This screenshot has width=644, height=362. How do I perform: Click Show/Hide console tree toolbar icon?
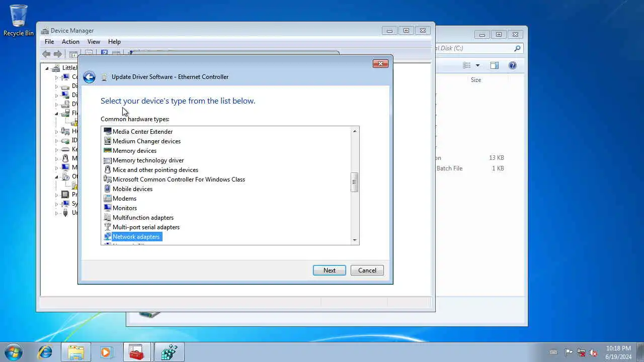tap(73, 54)
